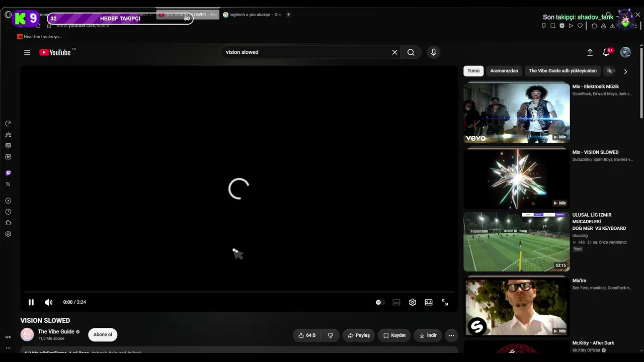Open the player icon in the sidebar
This screenshot has width=644, height=362.
tap(8, 201)
